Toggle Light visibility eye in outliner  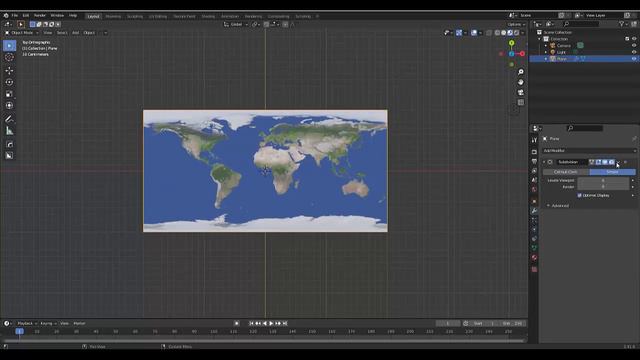634,52
